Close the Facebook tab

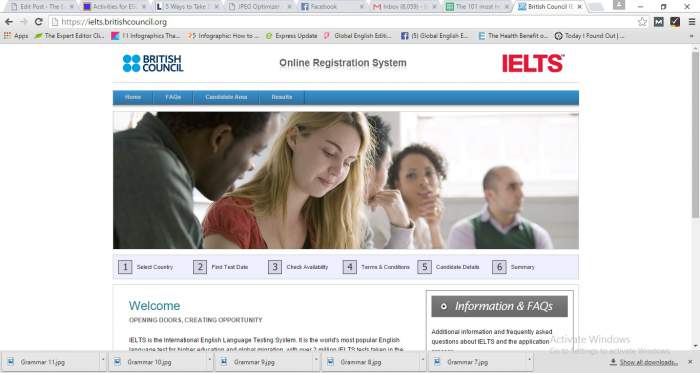[x=362, y=7]
